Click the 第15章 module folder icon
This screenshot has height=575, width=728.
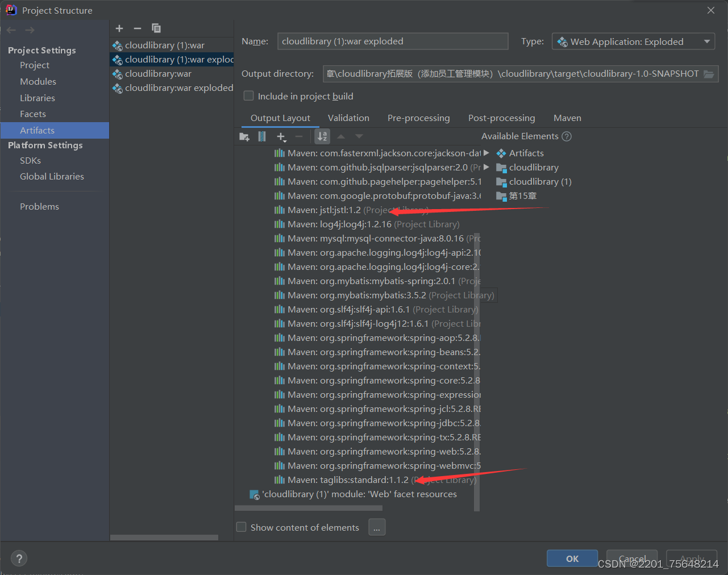[501, 196]
